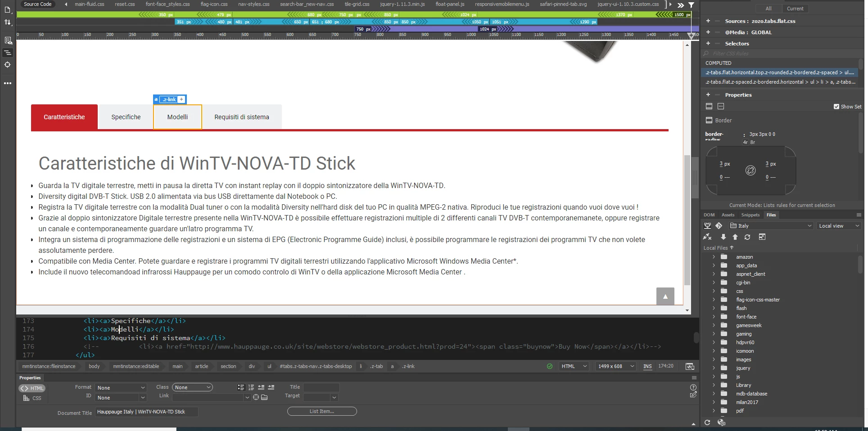Switch CSS Designer to Current mode
This screenshot has width=868, height=431.
(795, 9)
